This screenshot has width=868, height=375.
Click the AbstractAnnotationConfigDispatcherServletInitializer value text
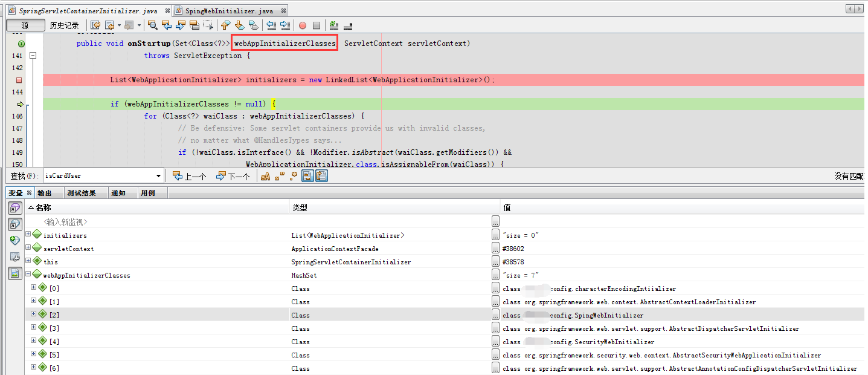pyautogui.click(x=680, y=368)
